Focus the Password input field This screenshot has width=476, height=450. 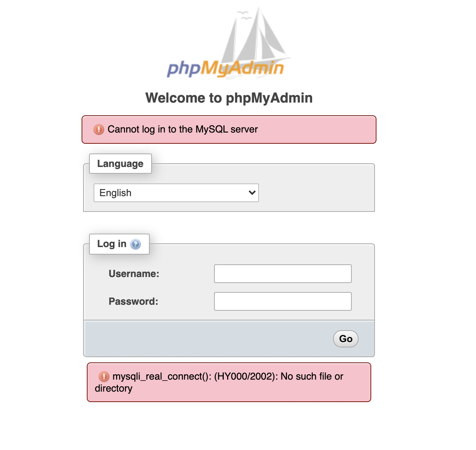tap(283, 301)
